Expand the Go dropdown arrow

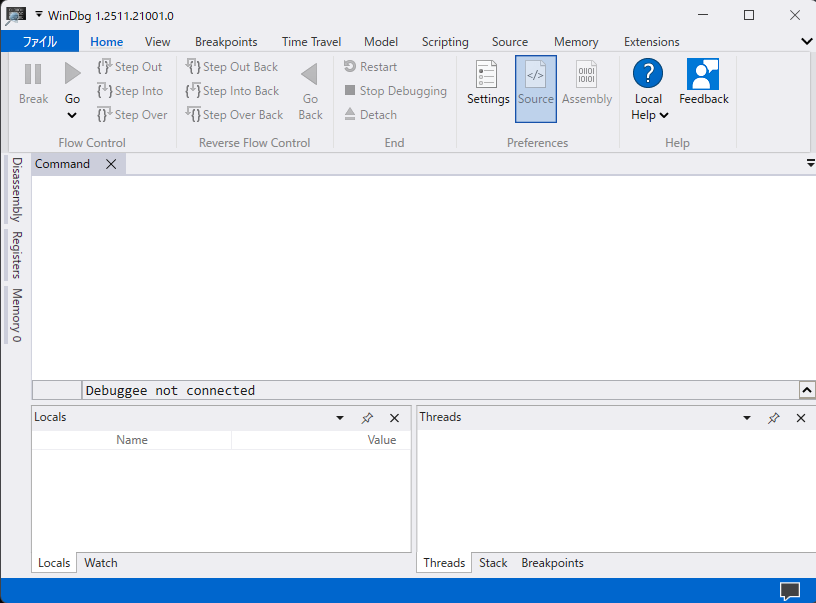click(72, 115)
